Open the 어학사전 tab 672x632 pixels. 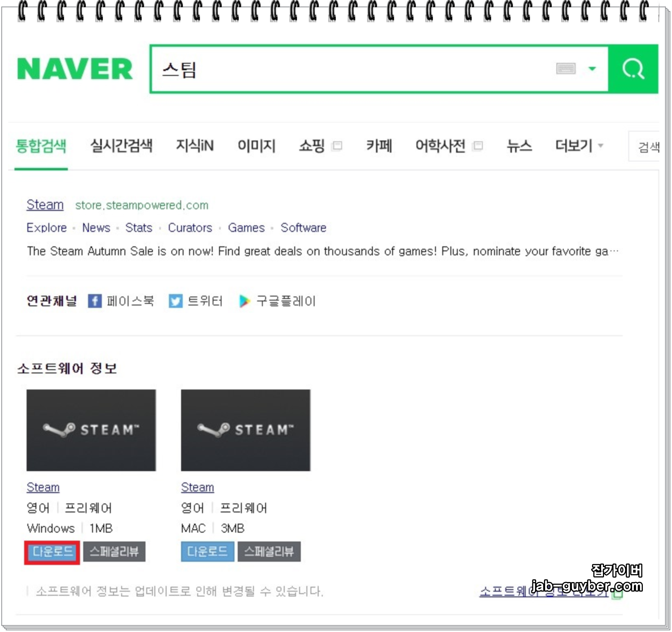point(441,146)
